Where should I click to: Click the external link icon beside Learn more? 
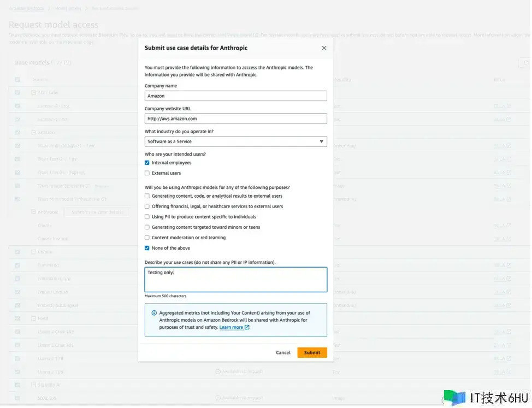coord(247,328)
